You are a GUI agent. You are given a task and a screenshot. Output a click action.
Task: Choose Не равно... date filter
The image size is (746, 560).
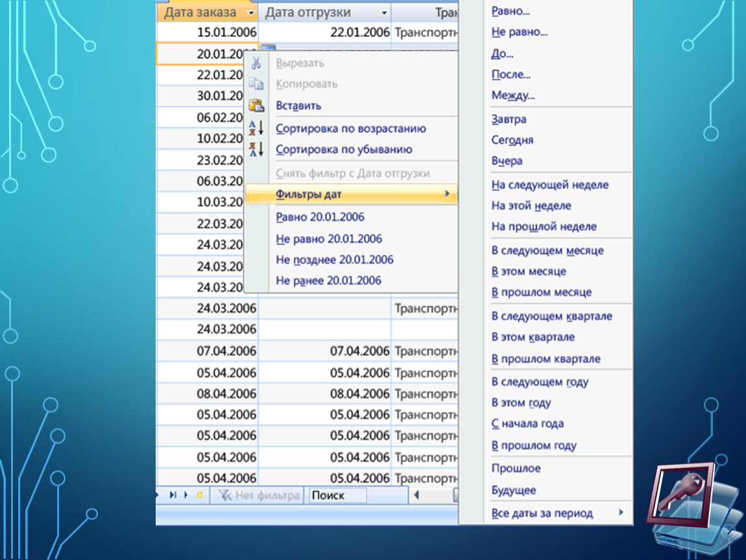pos(520,32)
